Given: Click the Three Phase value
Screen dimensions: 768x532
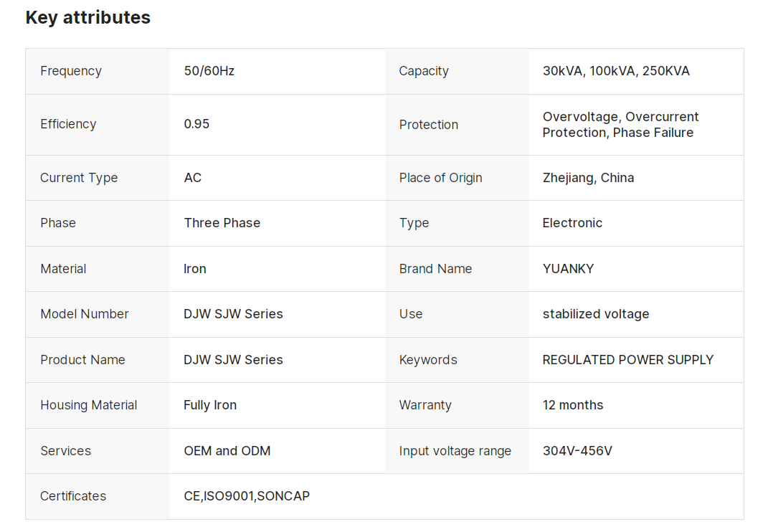Looking at the screenshot, I should (222, 223).
